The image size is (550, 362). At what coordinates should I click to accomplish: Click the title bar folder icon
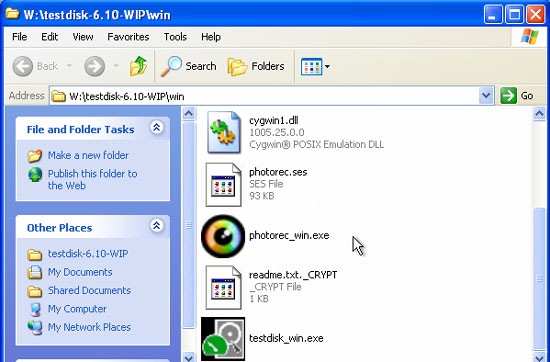pyautogui.click(x=12, y=13)
